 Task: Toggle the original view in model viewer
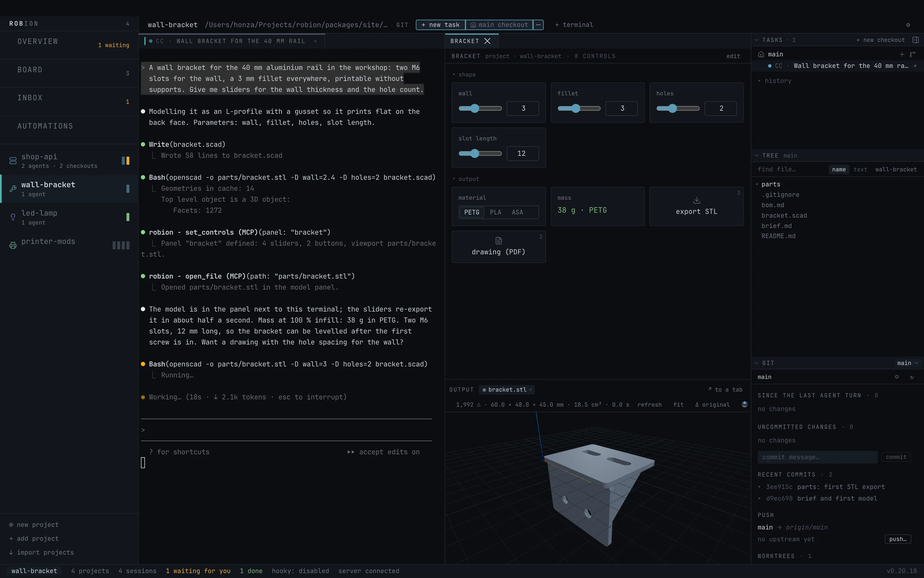point(712,404)
